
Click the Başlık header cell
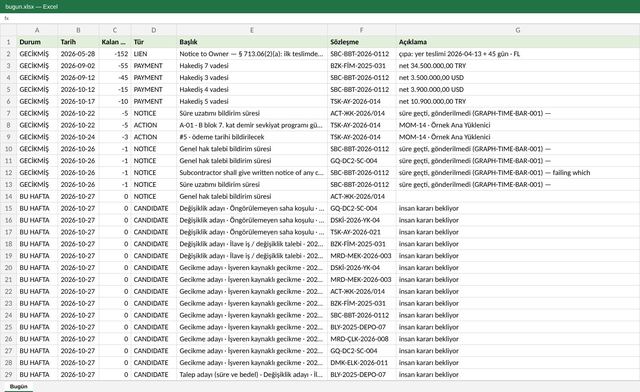tap(252, 42)
